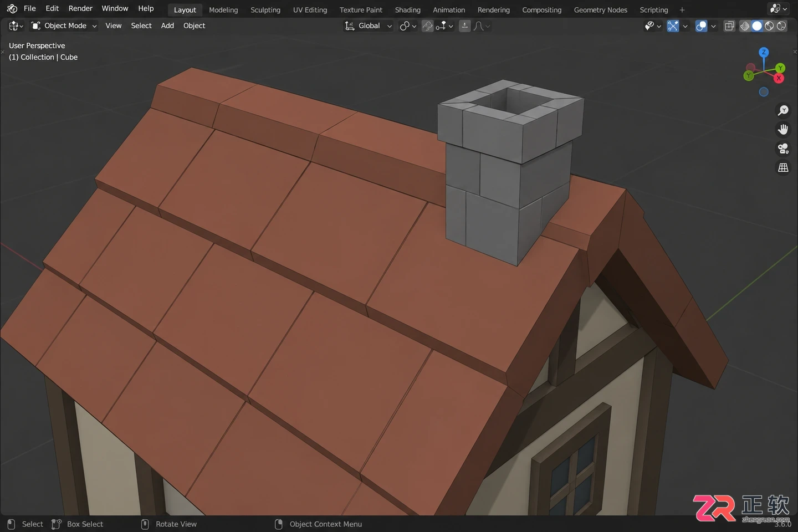The image size is (798, 532).
Task: Open the editor type dropdown
Action: coord(16,25)
